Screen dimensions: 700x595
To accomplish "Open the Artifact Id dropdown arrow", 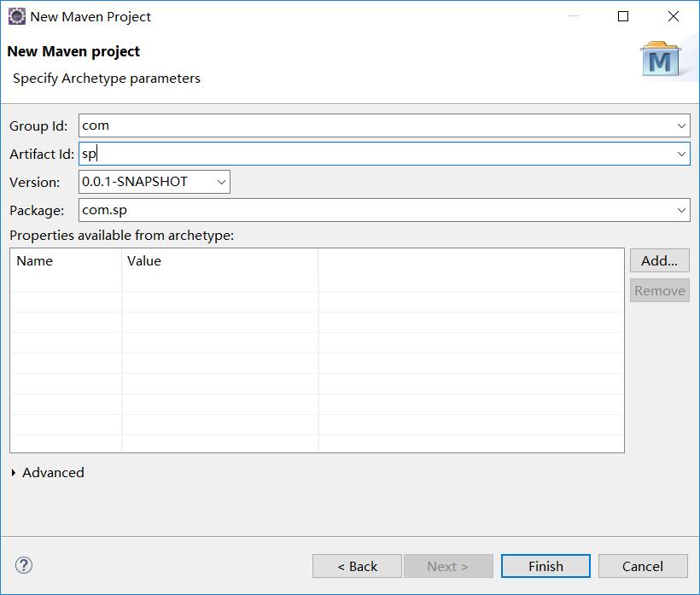I will (681, 154).
